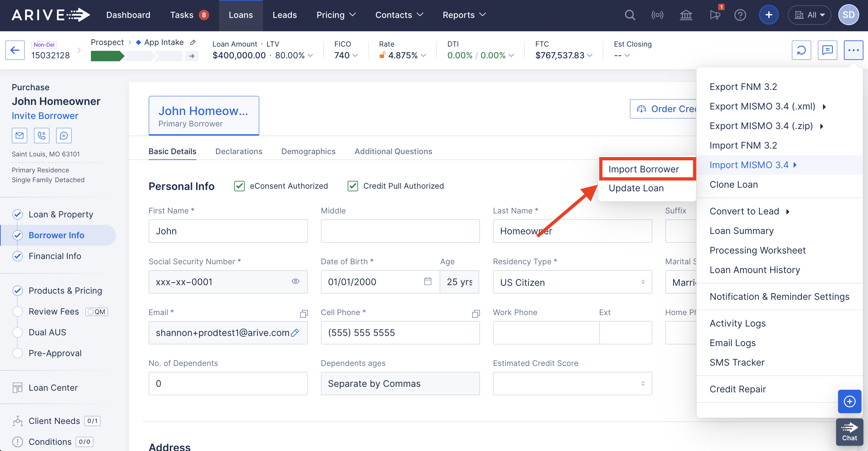Switch to the Declarations tab
This screenshot has width=868, height=451.
tap(239, 151)
